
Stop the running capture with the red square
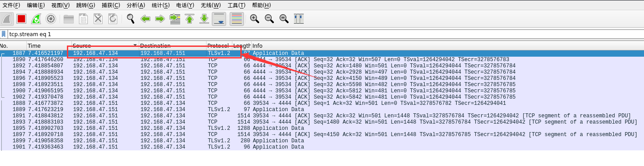[21, 19]
